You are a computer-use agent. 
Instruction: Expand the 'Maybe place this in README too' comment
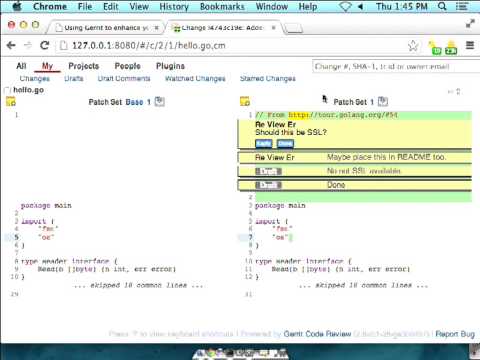[355, 157]
